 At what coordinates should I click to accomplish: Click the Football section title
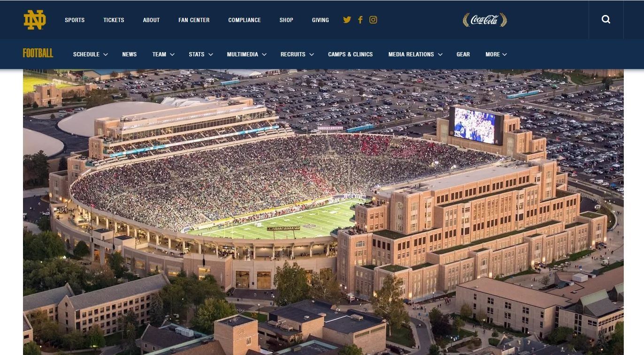pos(38,54)
